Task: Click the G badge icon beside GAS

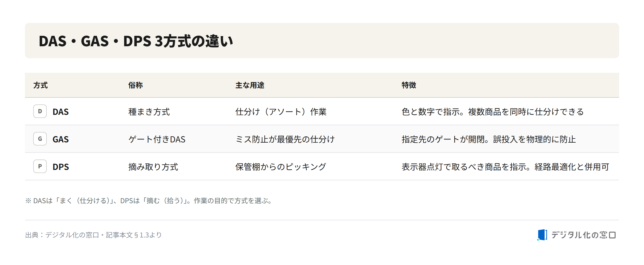Action: [x=40, y=139]
